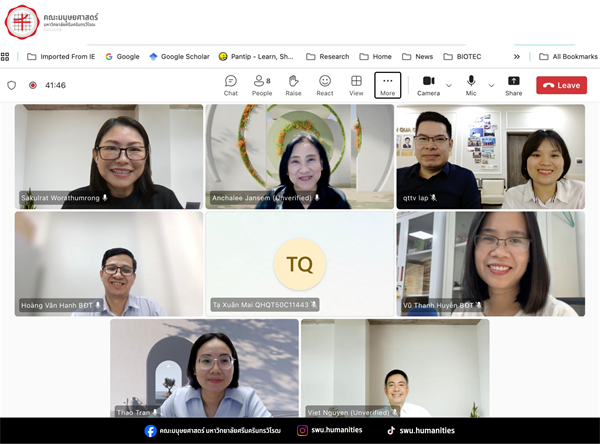Share your screen with Share icon
This screenshot has height=444, width=600.
click(513, 85)
